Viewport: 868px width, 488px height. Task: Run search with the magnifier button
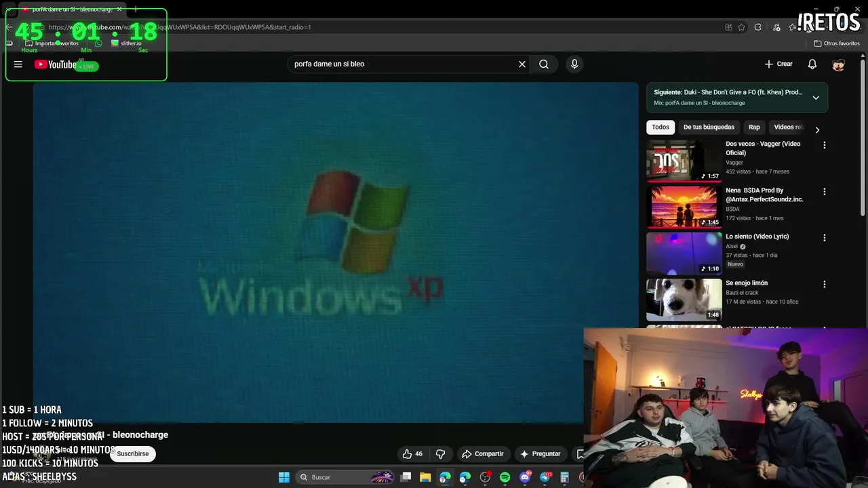[544, 64]
